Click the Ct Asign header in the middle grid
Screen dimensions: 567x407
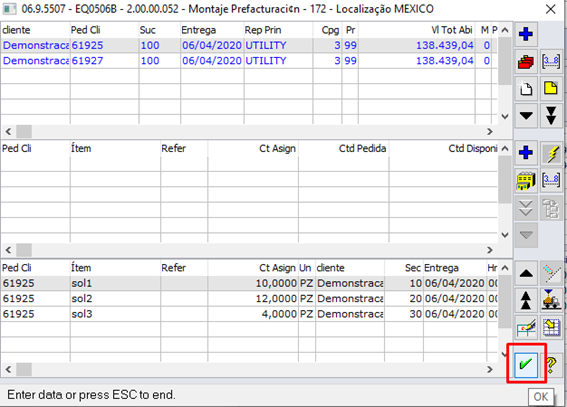tap(253, 149)
